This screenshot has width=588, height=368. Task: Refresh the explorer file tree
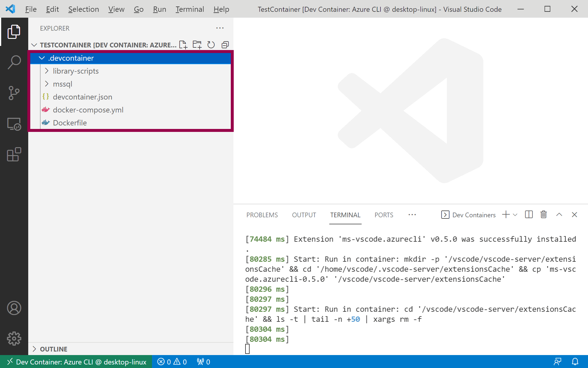pyautogui.click(x=211, y=45)
